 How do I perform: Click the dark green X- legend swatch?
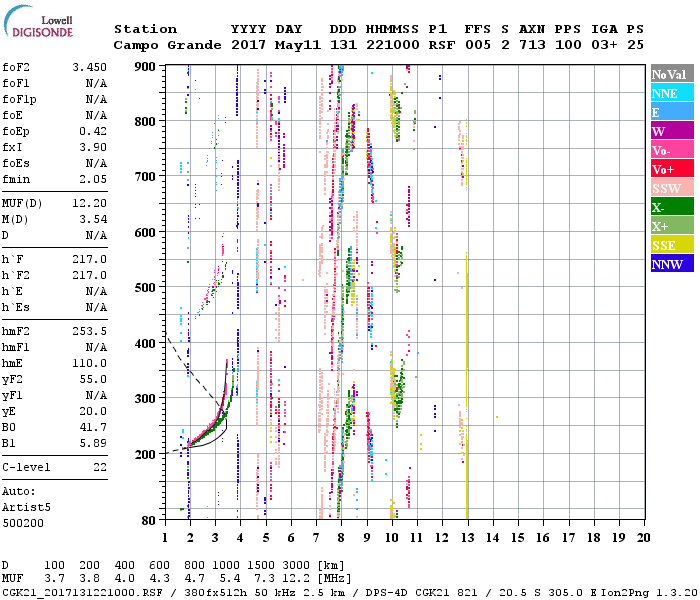(x=671, y=207)
